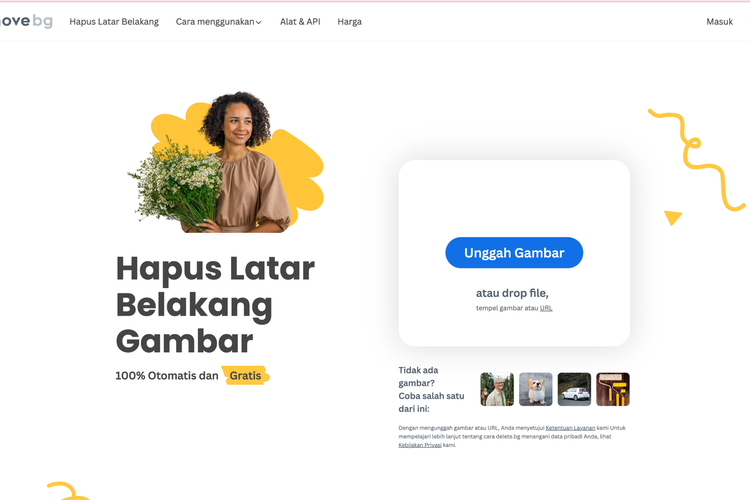The width and height of the screenshot is (750, 500).
Task: Expand the Cara menggunakan dropdown
Action: tap(219, 22)
